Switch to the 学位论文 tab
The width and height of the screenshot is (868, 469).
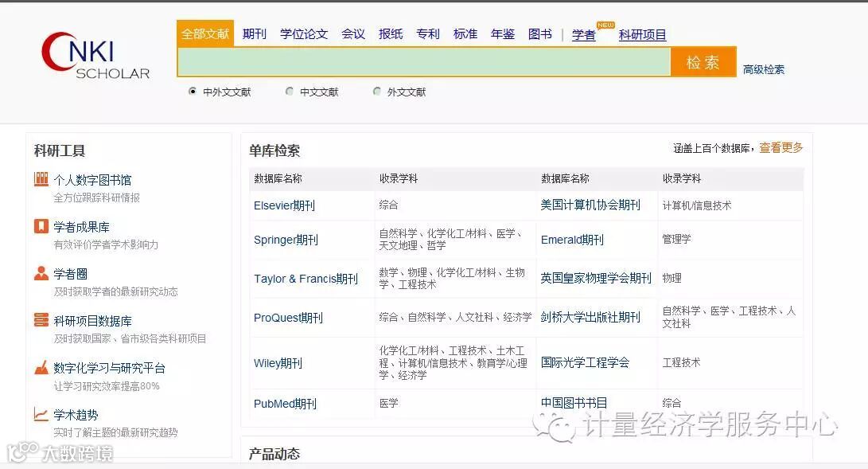pos(304,34)
